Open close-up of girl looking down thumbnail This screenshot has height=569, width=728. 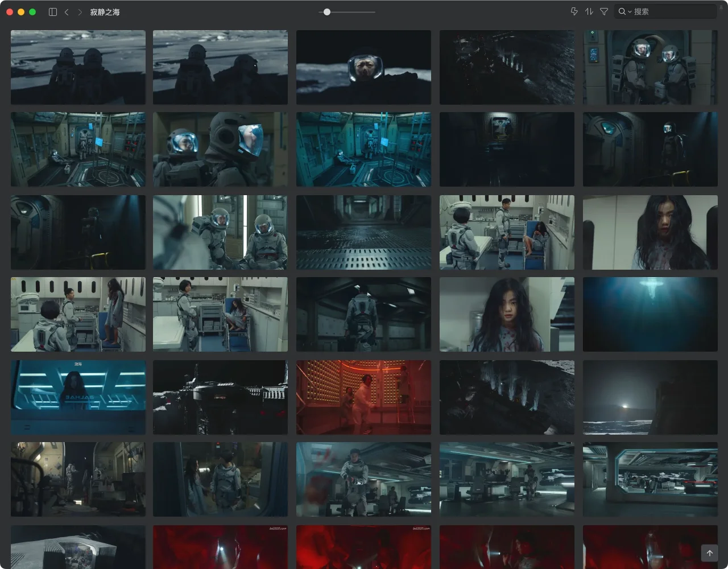pyautogui.click(x=650, y=232)
